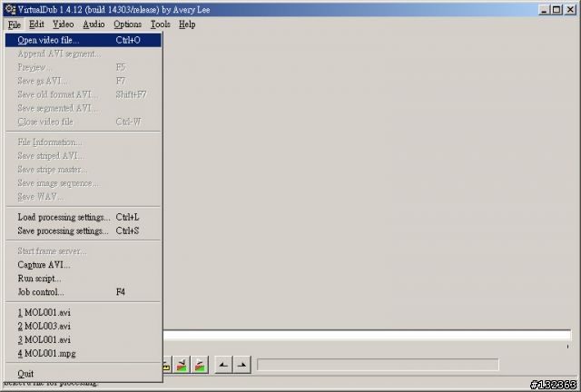Choose Capture AVI from the menu
Screen dimensions: 581x392
point(84,265)
